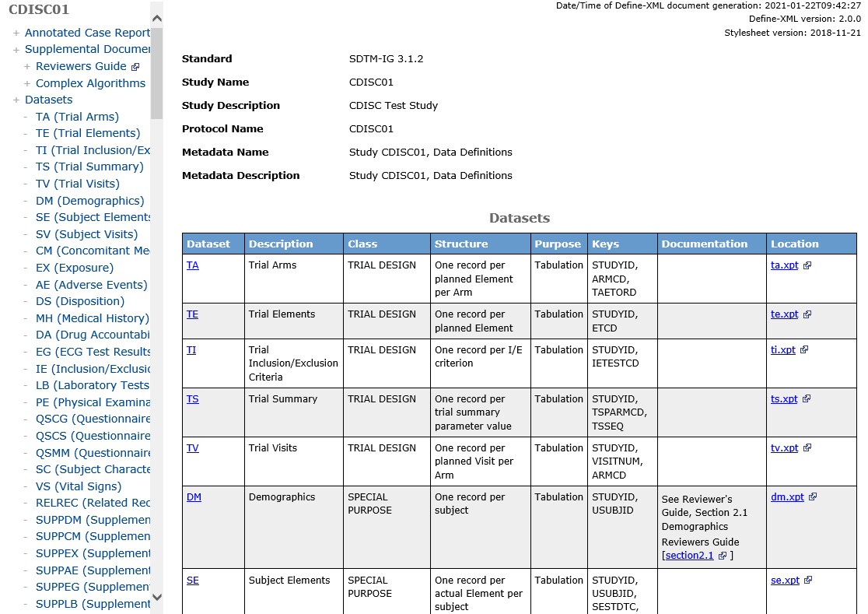The width and height of the screenshot is (868, 614).
Task: Click the external link icon after ts.xpt
Action: click(807, 398)
